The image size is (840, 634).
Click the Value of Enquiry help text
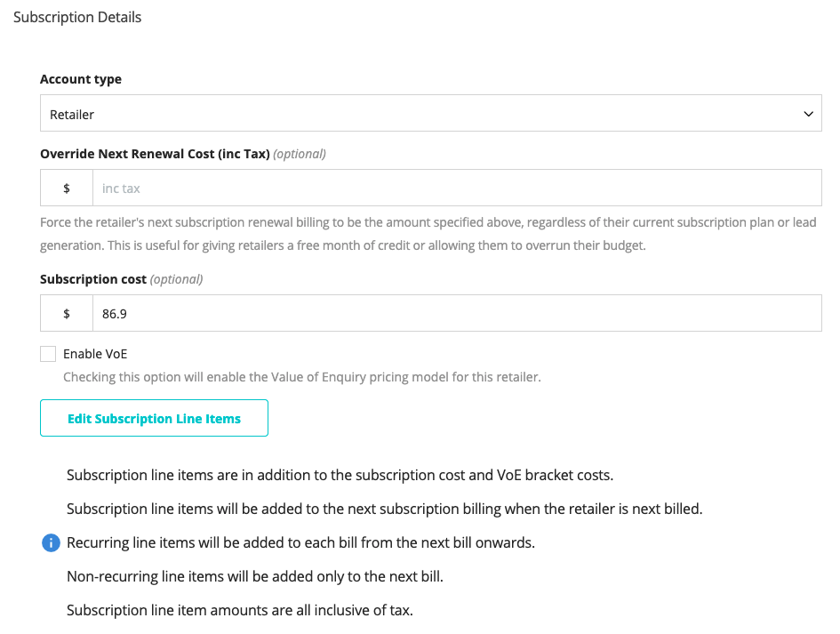click(302, 377)
